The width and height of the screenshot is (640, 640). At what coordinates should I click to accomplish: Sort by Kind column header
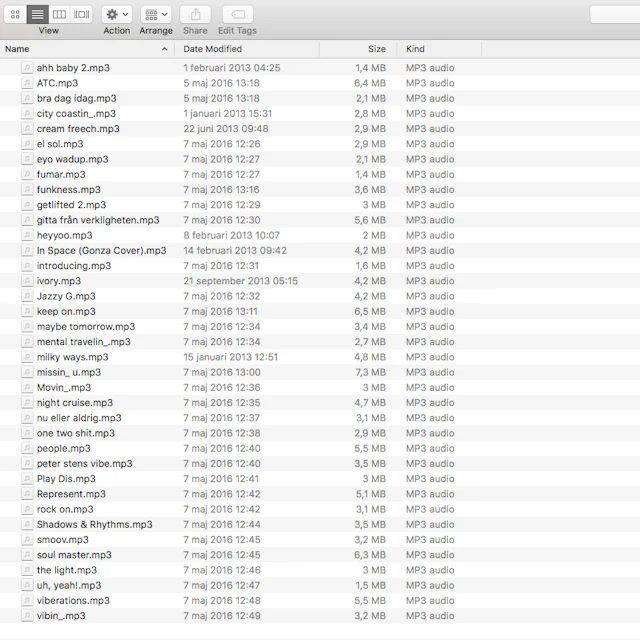click(x=415, y=49)
